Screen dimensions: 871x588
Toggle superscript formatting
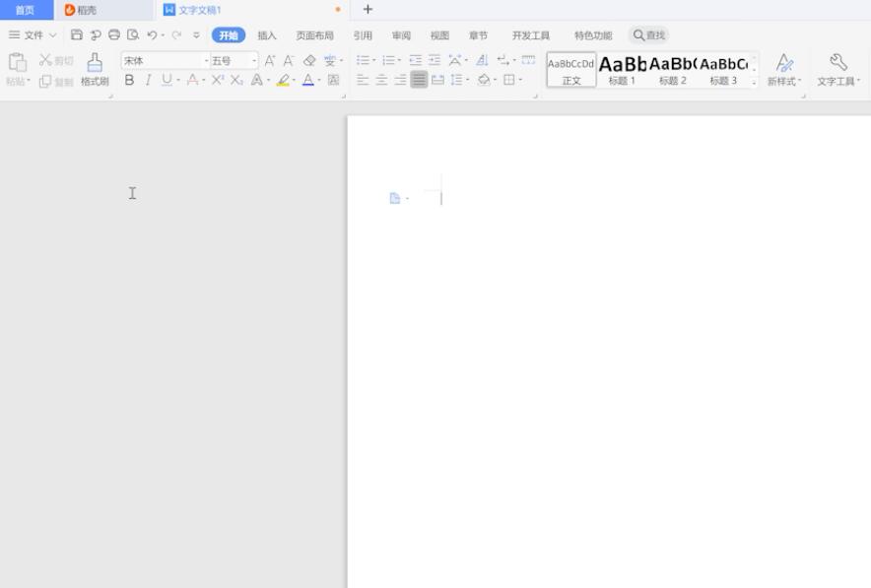[x=217, y=80]
